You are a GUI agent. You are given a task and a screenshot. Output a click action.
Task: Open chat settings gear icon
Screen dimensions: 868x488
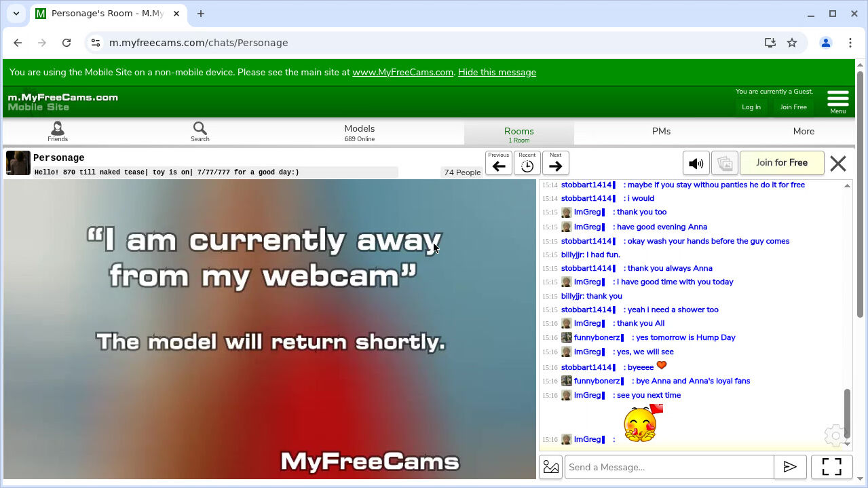(x=834, y=435)
